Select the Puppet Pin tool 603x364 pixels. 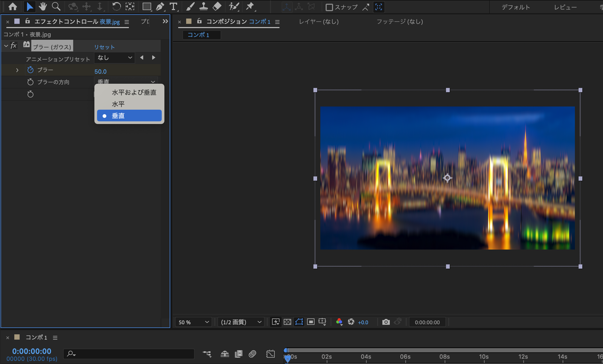(x=250, y=7)
